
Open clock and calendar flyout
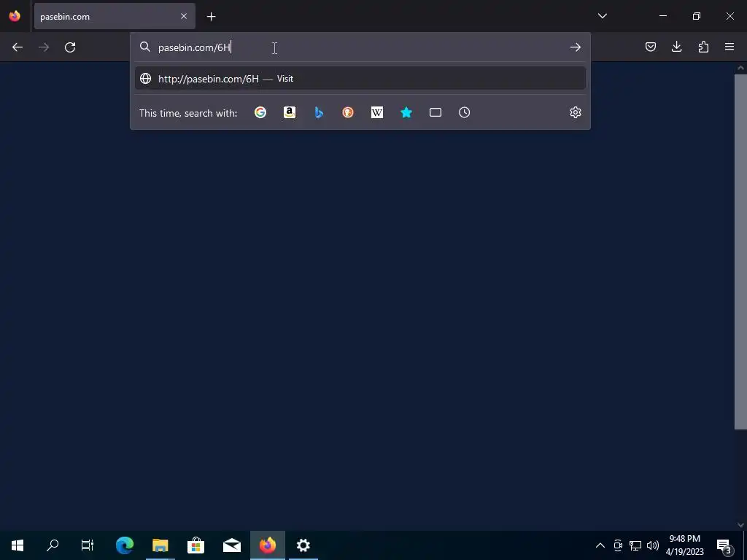tap(685, 545)
